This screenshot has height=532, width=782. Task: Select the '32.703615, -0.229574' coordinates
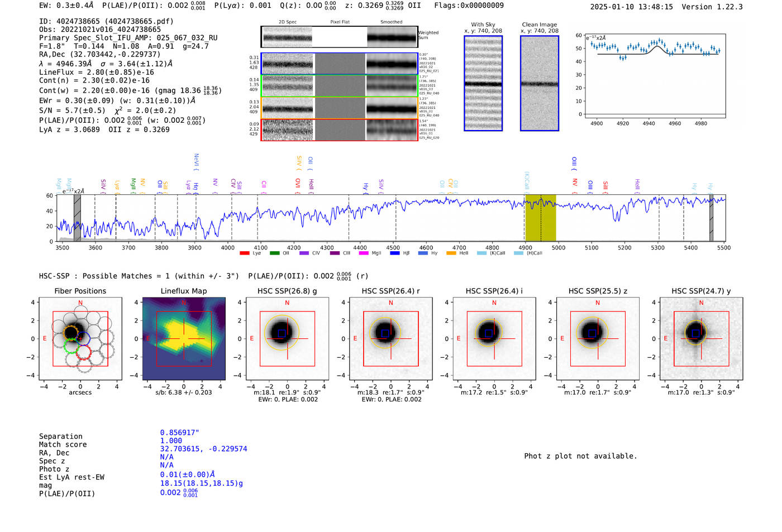click(x=203, y=449)
